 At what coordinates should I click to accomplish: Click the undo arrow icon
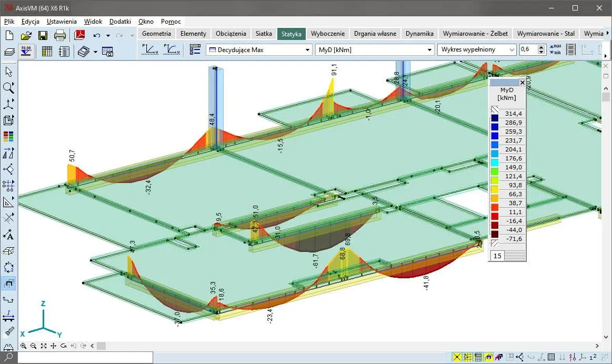click(x=96, y=35)
